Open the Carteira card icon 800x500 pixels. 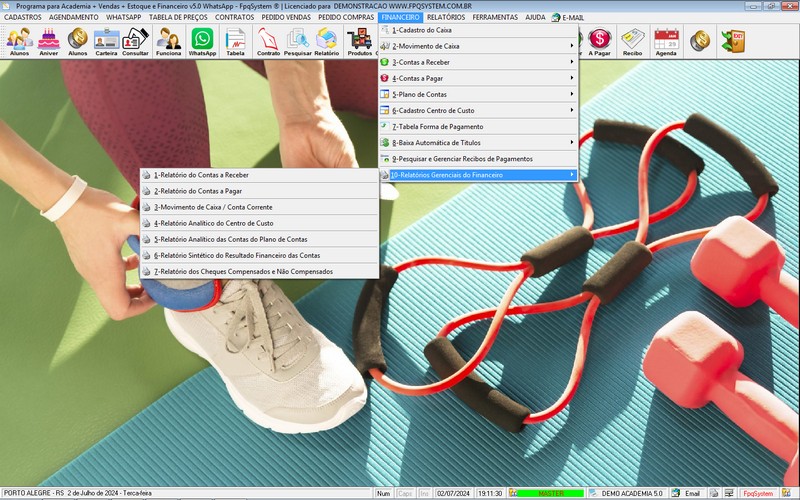[x=107, y=41]
